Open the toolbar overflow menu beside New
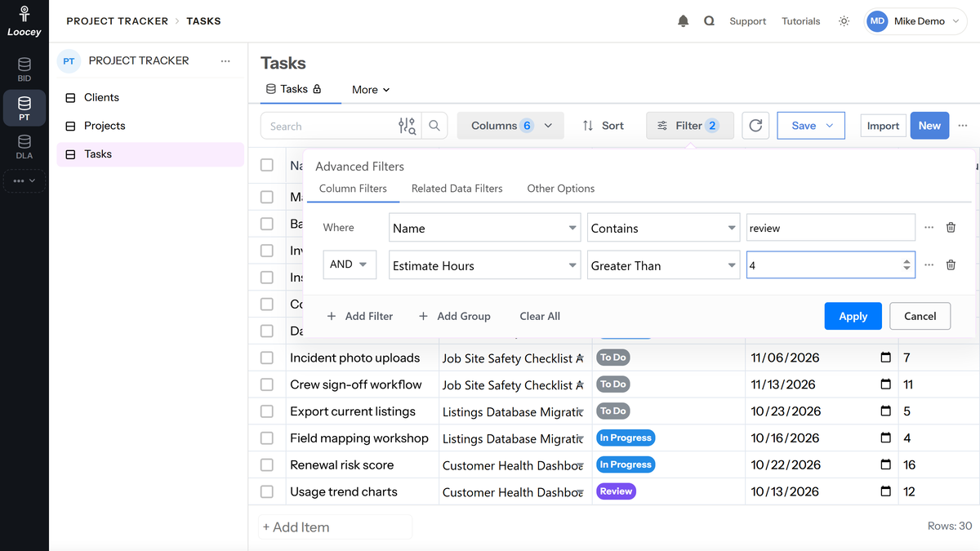This screenshot has height=551, width=980. point(963,126)
